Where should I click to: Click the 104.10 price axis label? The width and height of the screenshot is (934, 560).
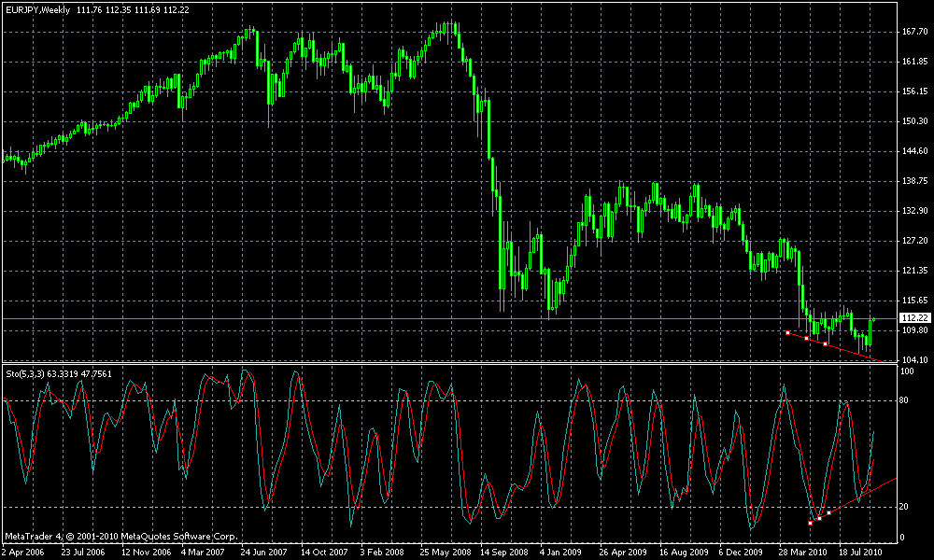[x=915, y=360]
